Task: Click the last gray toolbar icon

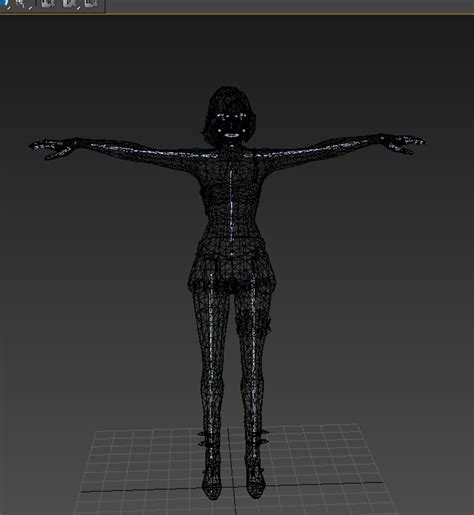Action: click(x=91, y=3)
